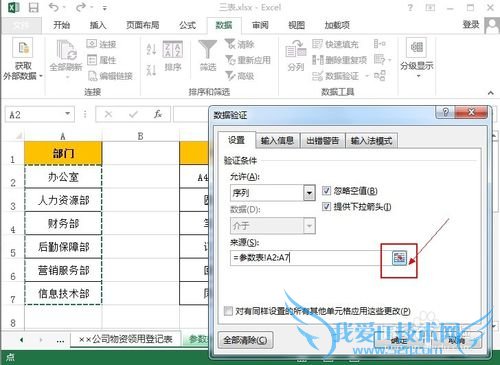Image resolution: width=500 pixels, height=365 pixels.
Task: Open the Home (开始) ribbon tab
Action: [x=62, y=25]
